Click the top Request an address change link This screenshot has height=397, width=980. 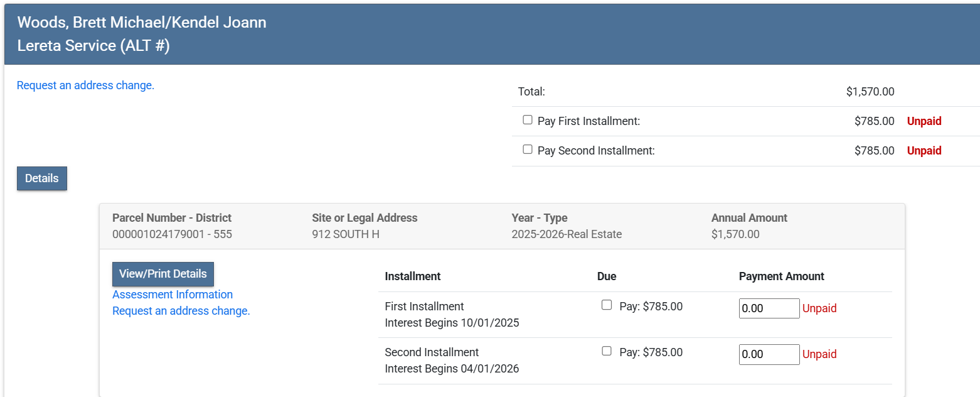(85, 85)
